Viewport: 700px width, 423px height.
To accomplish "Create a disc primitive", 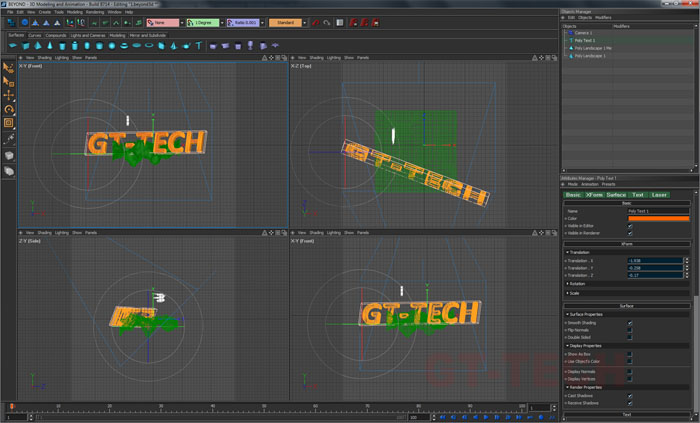I will click(137, 46).
